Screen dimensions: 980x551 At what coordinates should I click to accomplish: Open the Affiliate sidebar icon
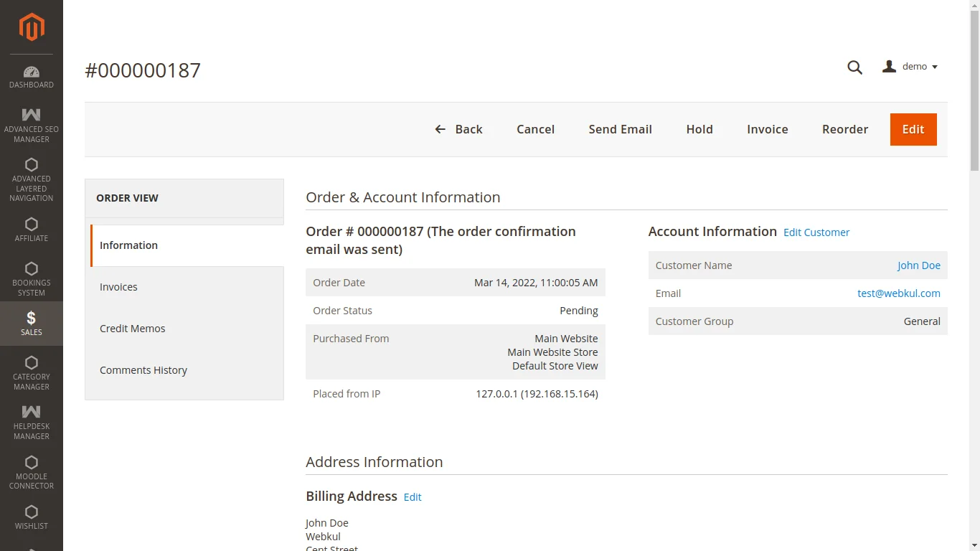32,225
